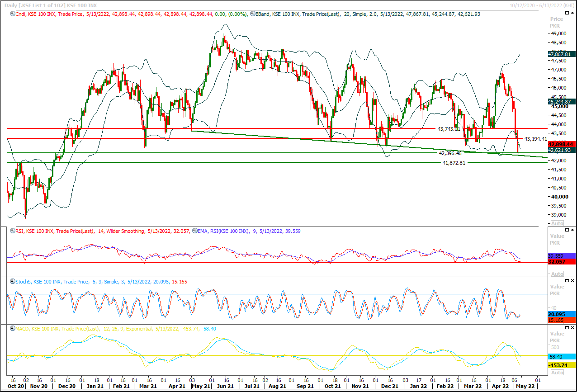Select the 42,396.46 support line label

point(450,153)
